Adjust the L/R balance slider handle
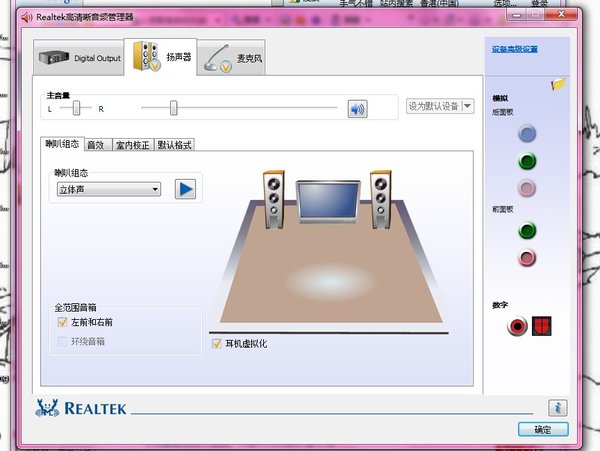Image resolution: width=600 pixels, height=451 pixels. (77, 108)
